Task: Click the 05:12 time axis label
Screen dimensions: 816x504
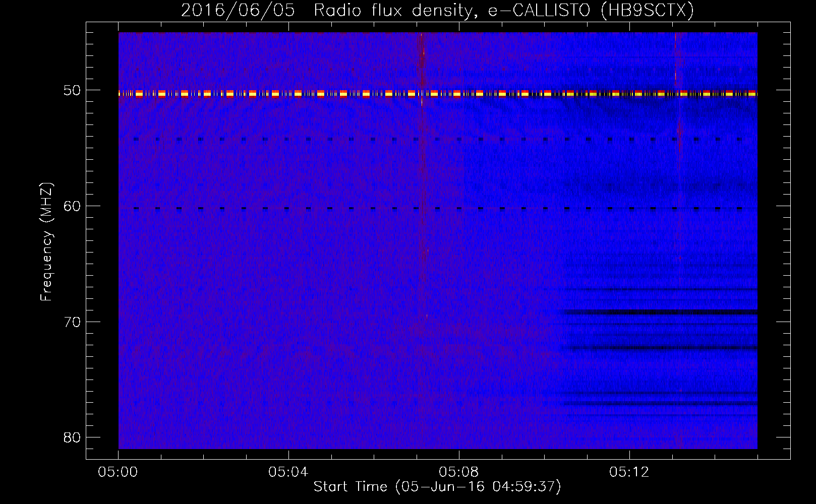Action: (x=629, y=472)
